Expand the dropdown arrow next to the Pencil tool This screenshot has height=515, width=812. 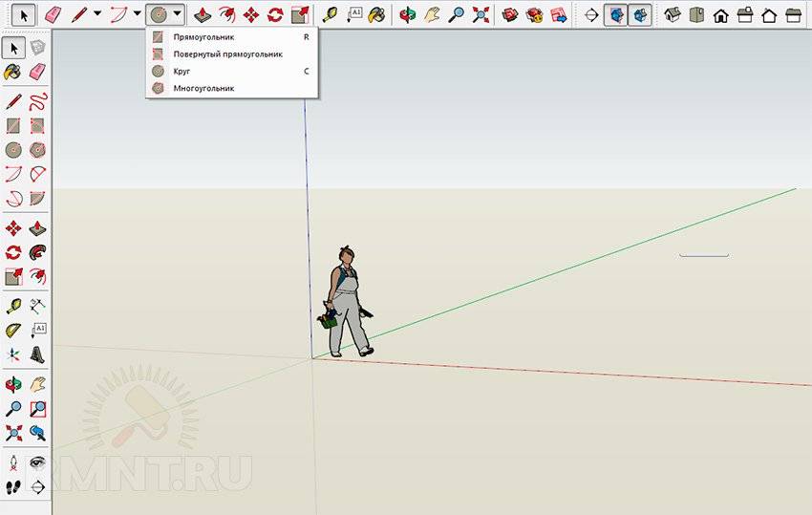[x=96, y=14]
